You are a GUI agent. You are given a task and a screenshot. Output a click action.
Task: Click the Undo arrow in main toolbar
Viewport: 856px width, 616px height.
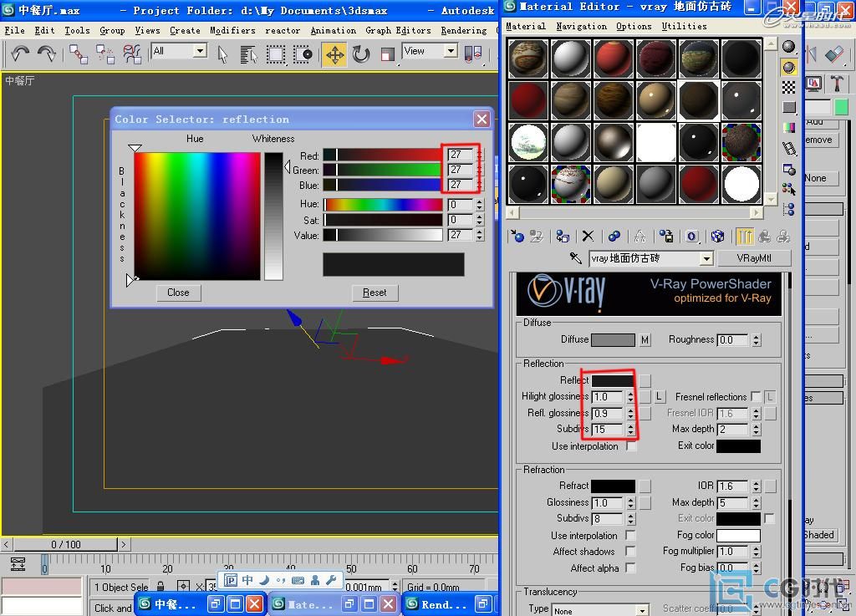(x=20, y=53)
